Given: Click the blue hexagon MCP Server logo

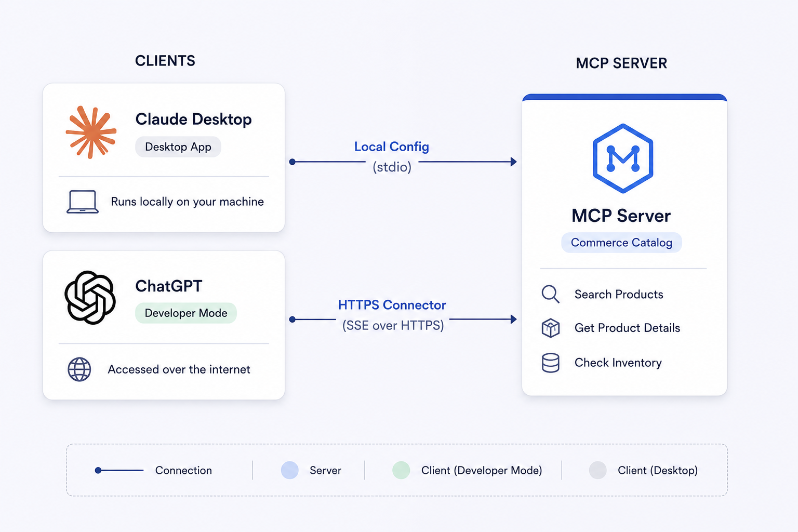Looking at the screenshot, I should tap(623, 158).
